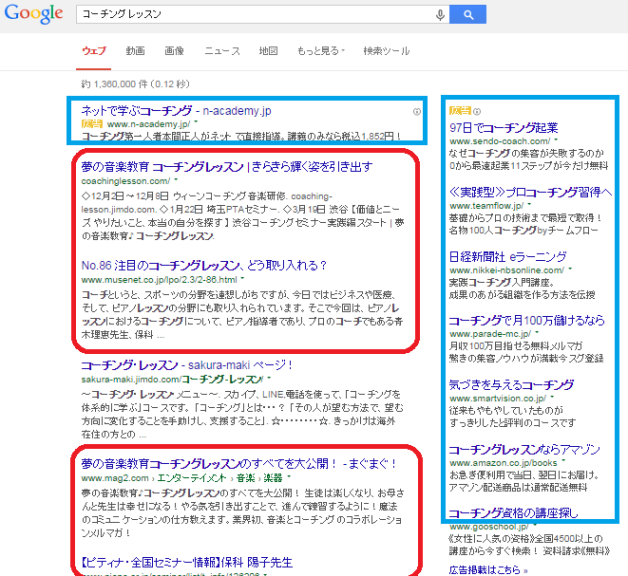Click the yellow 広告 badge under n-academy ad
The height and width of the screenshot is (576, 628).
92,124
